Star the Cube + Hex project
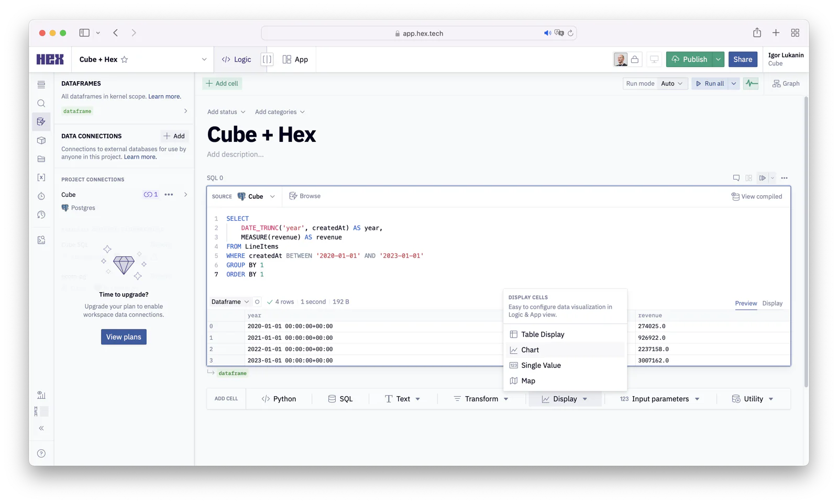 (x=125, y=59)
